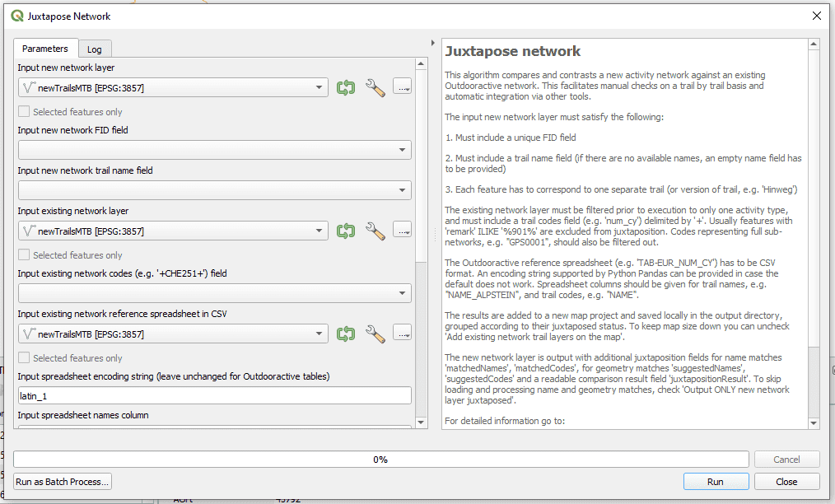Open wrench options for reference spreadsheet layer
Image resolution: width=835 pixels, height=504 pixels.
[376, 334]
